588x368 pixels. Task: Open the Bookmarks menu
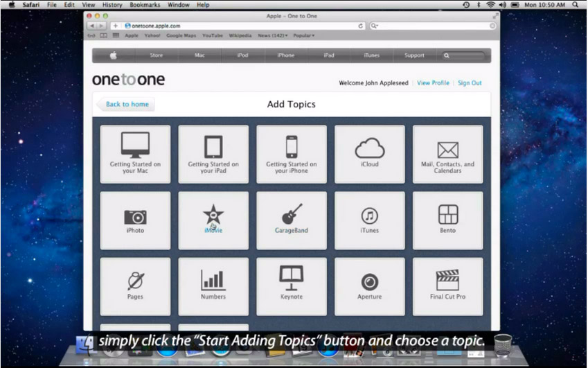click(x=145, y=5)
